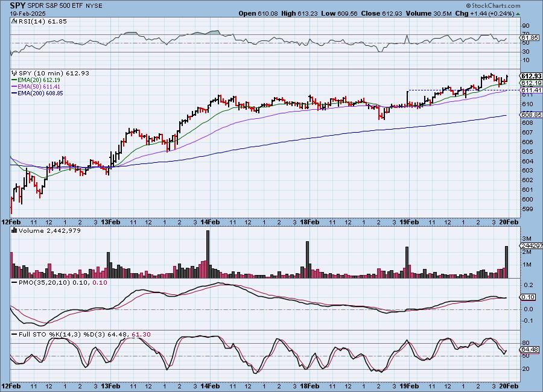Click the Close 612.93 header value
543x392 pixels.
[382, 13]
